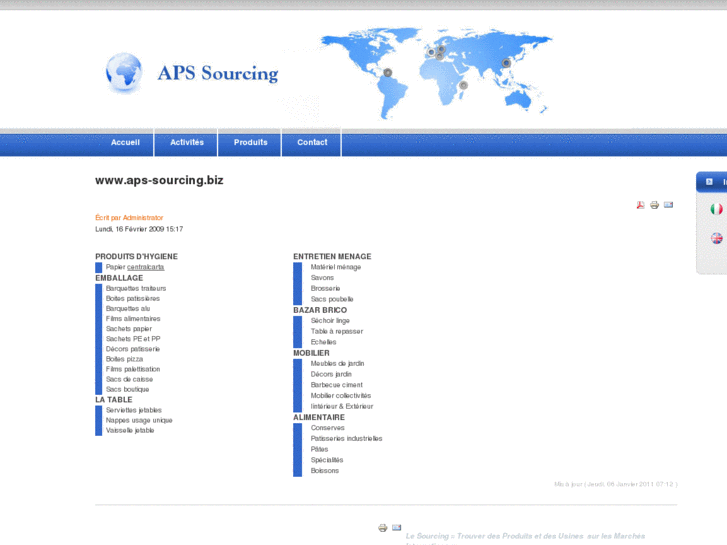Select 'Barbecue ciment' list item

(x=337, y=385)
